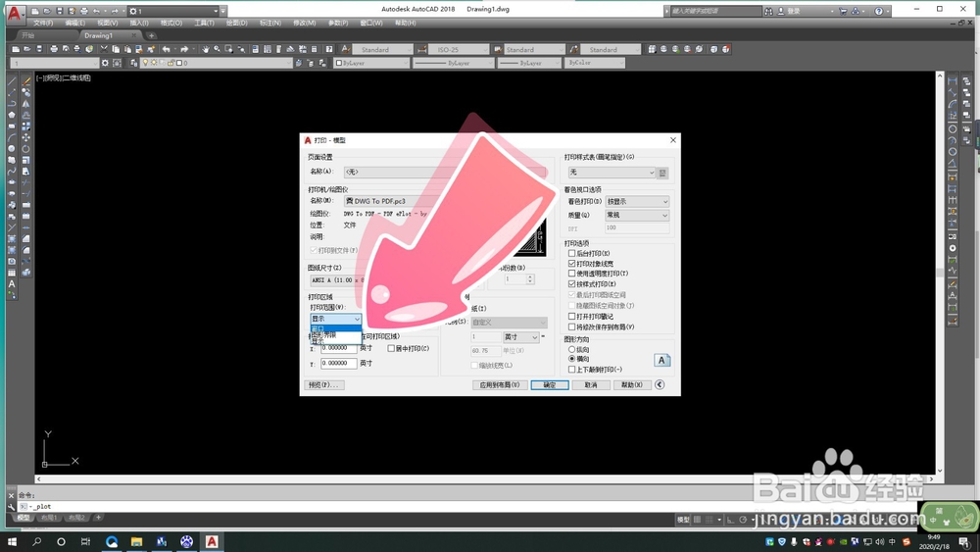Click the New file icon in quick access toolbar
This screenshot has height=552, width=980.
click(35, 11)
